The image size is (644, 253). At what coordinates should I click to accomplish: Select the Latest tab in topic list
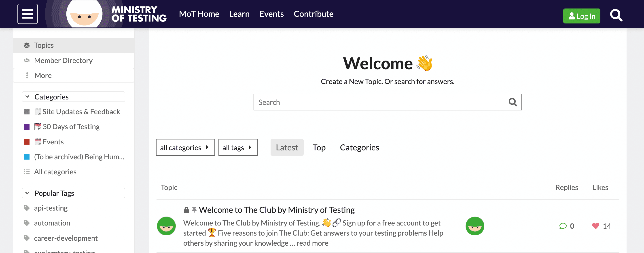click(x=287, y=147)
